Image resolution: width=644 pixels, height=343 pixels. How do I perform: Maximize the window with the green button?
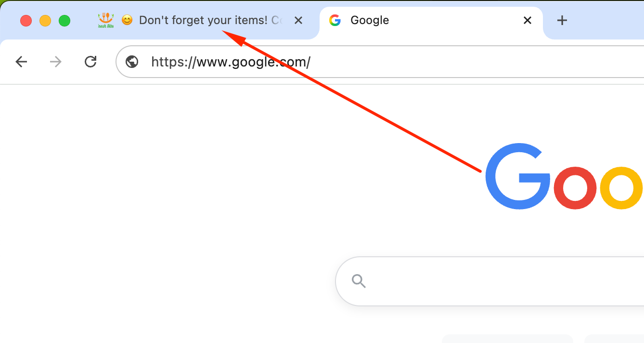(x=64, y=21)
